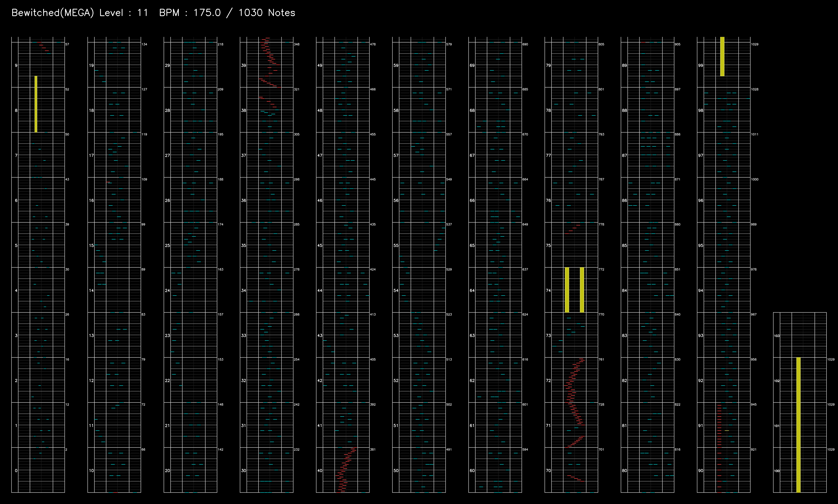The image size is (838, 504).
Task: Click measure label 86
Action: pos(624,200)
